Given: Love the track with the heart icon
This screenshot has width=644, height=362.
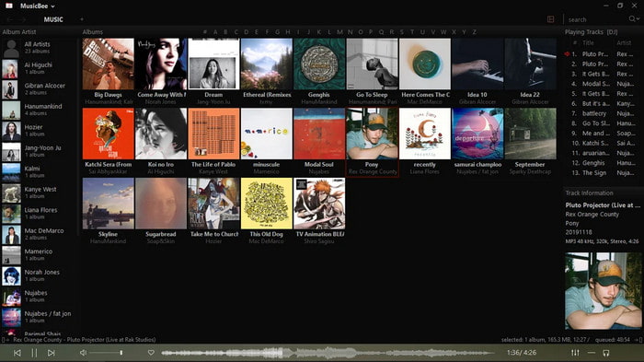Looking at the screenshot, I should tap(151, 353).
